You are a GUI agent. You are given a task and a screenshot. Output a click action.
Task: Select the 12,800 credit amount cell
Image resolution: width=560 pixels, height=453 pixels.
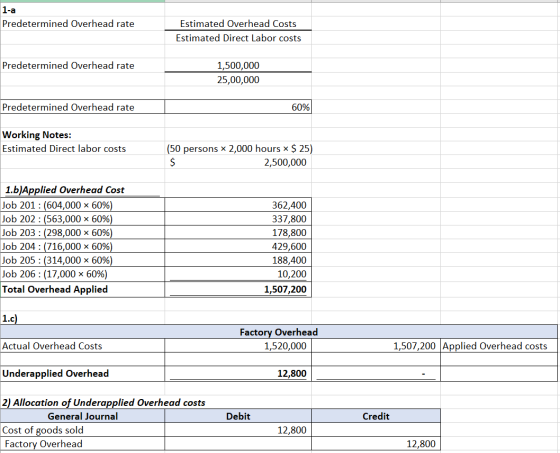click(x=376, y=444)
